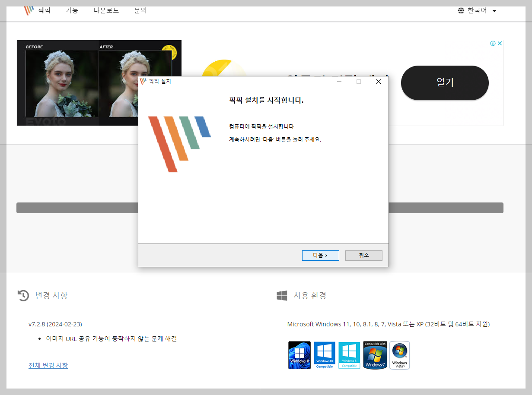Click the Compatible with Windows 7 badge

(374, 355)
